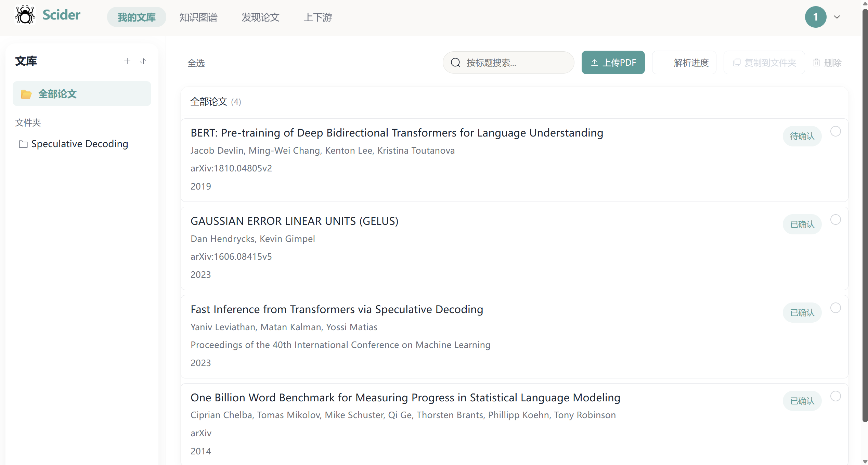Click the Speculative Decoding folder icon

[23, 144]
